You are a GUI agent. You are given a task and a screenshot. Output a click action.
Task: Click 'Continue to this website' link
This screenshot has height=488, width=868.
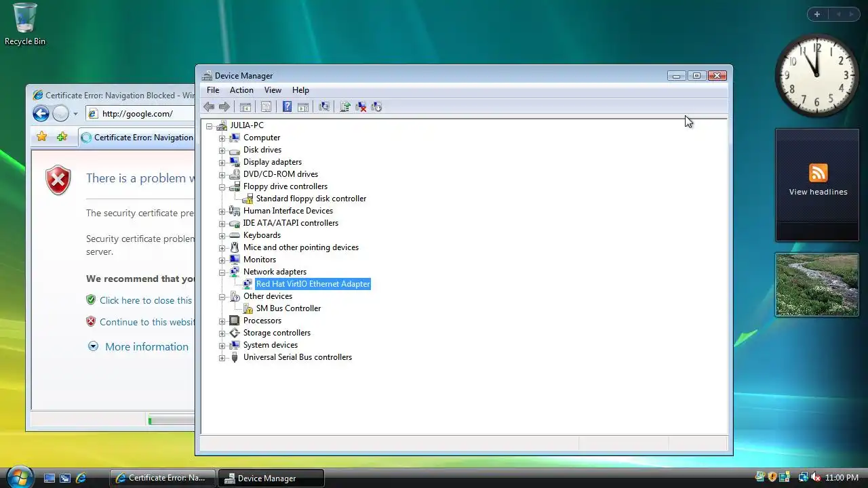[147, 322]
